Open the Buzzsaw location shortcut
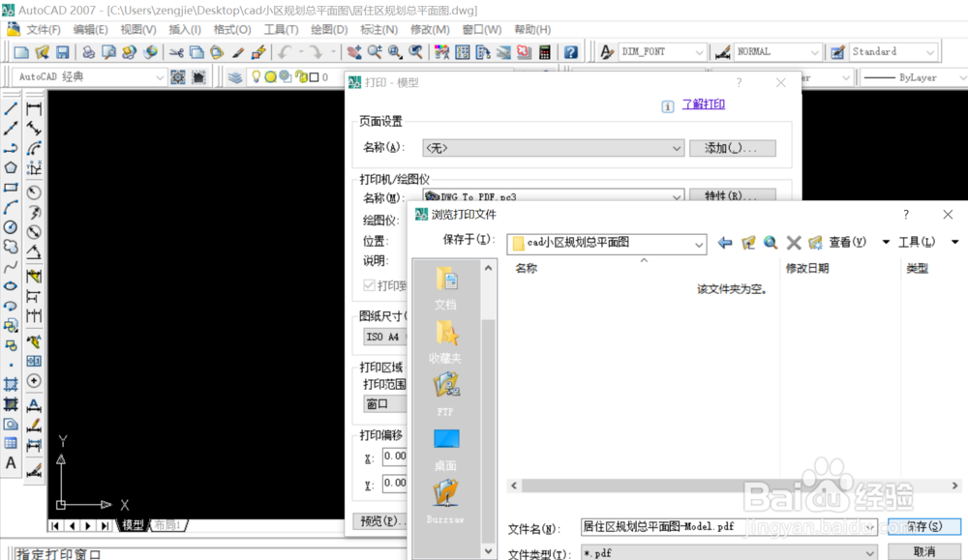 [x=445, y=503]
